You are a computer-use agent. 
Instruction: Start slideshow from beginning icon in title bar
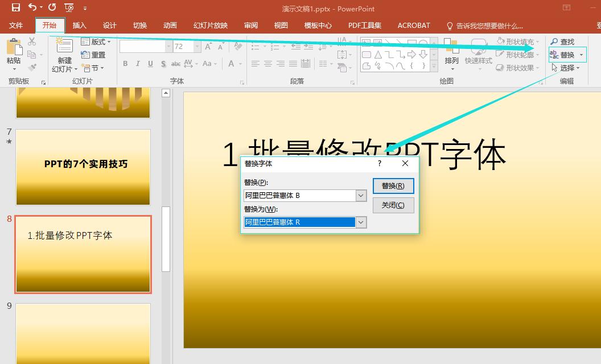(69, 8)
